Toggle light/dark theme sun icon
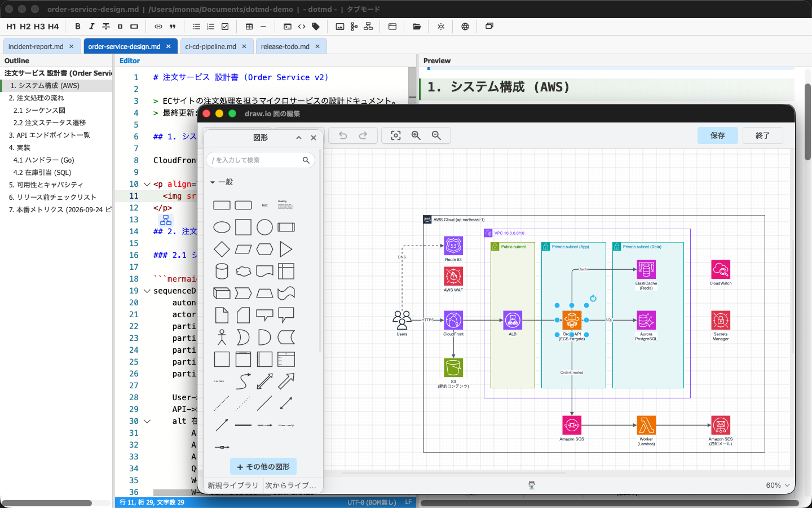This screenshot has width=812, height=508. (441, 27)
